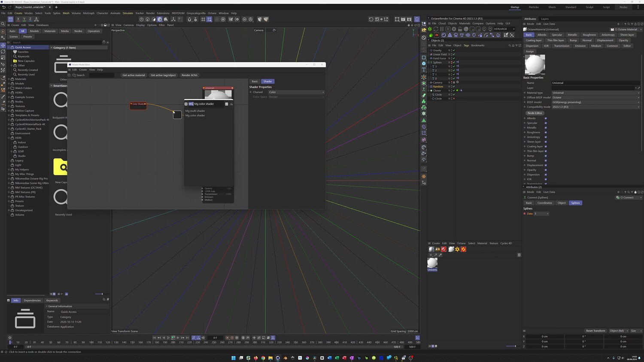Disable the Displacement channel checkbox
644x362 pixels.
pyautogui.click(x=546, y=165)
